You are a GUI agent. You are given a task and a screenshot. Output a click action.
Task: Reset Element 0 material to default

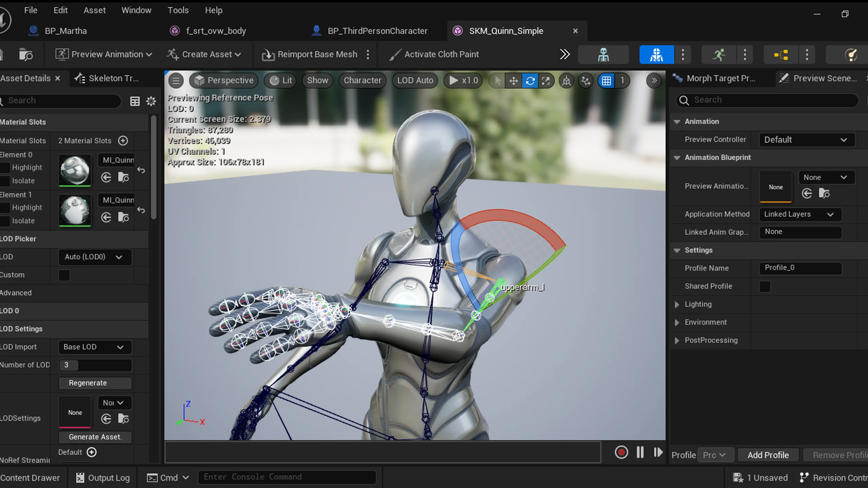click(141, 170)
